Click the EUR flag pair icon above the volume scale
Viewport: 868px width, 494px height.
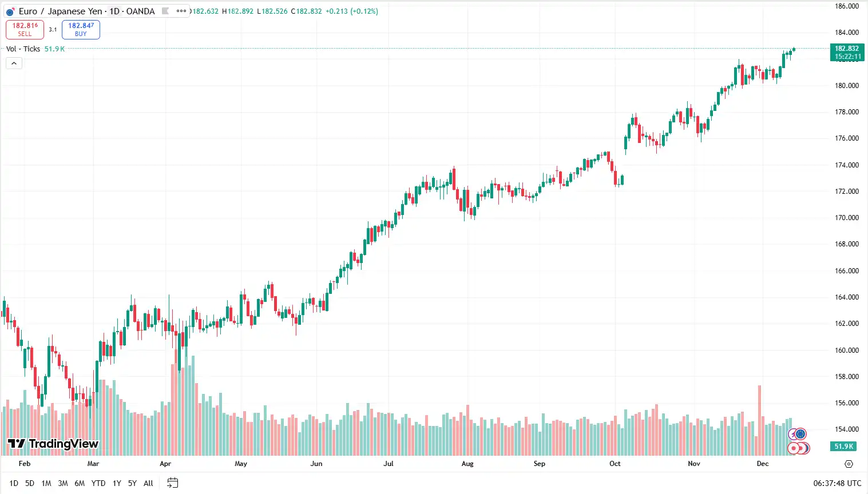click(798, 433)
